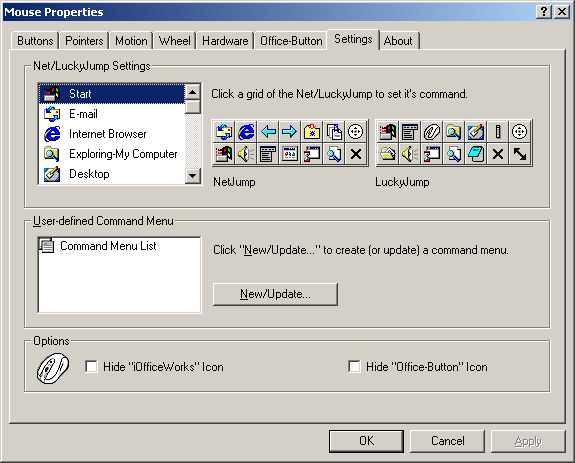Viewport: 575px width, 463px height.
Task: Open the Pointers tab
Action: coord(84,41)
